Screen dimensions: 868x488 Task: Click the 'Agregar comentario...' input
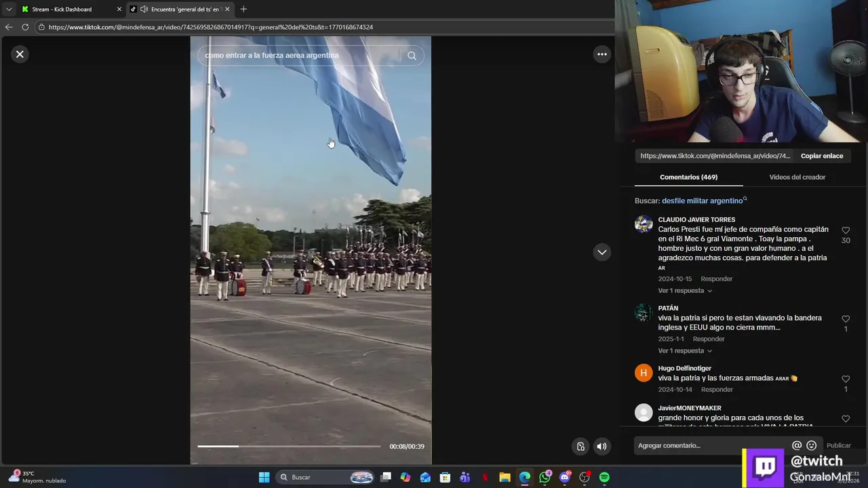[x=712, y=445]
